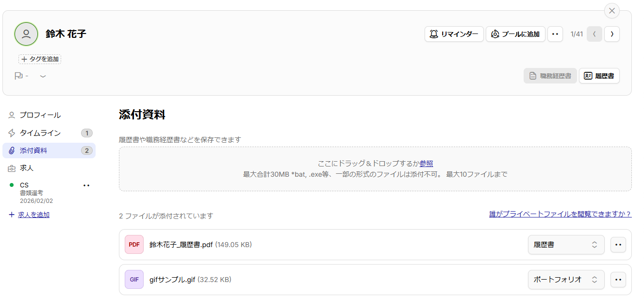Click the 参照 link to browse files

[x=426, y=164]
